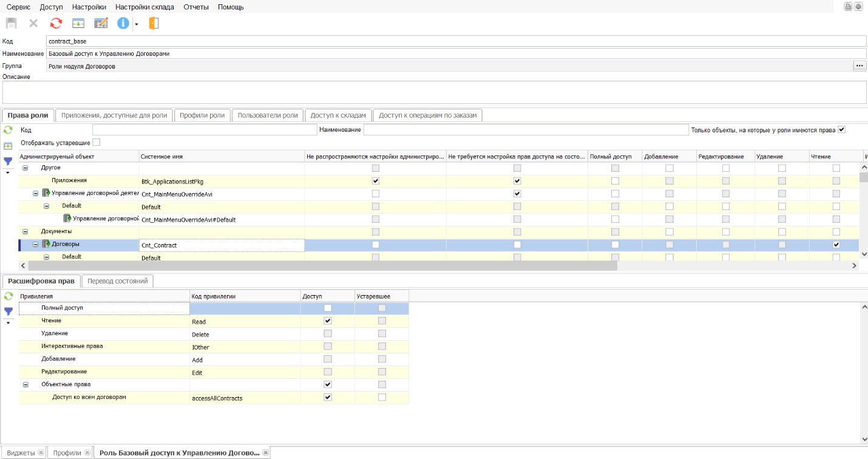Uncheck 'Только объекты, на которые у роли имеются права'
This screenshot has width=868, height=459.
click(x=841, y=130)
